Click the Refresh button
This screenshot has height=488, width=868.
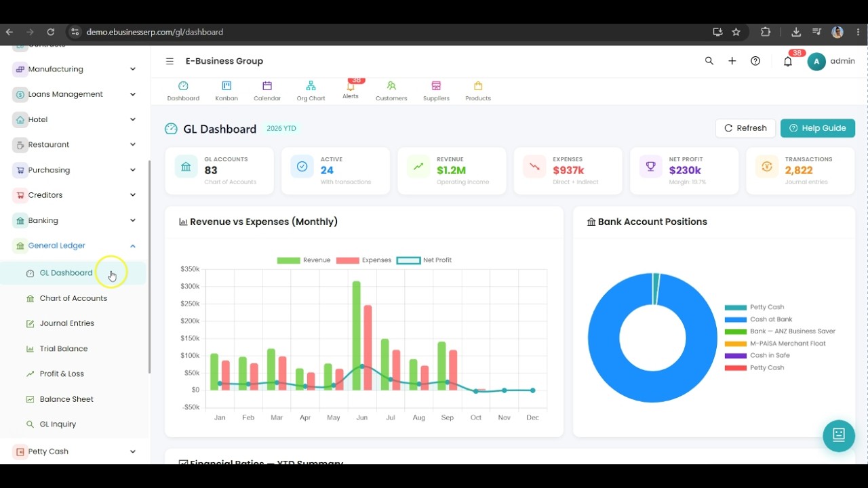point(745,128)
